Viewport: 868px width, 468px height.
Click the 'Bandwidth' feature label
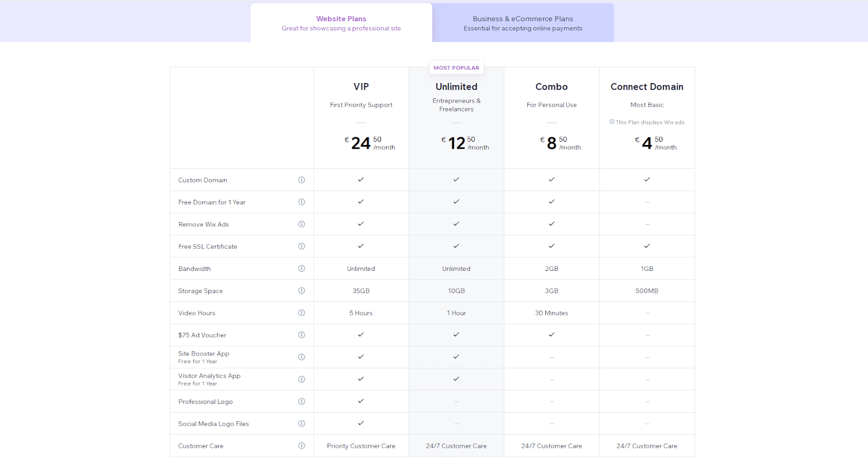[x=194, y=269]
